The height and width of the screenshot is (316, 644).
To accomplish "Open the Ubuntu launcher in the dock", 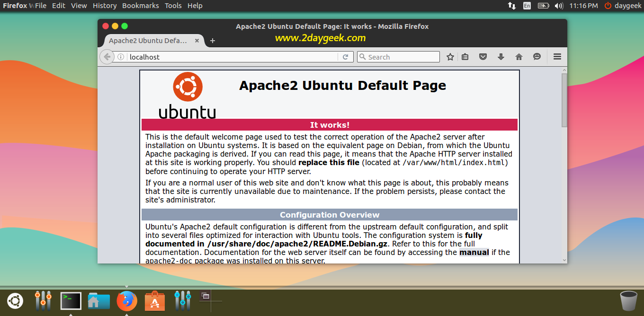I will (15, 301).
